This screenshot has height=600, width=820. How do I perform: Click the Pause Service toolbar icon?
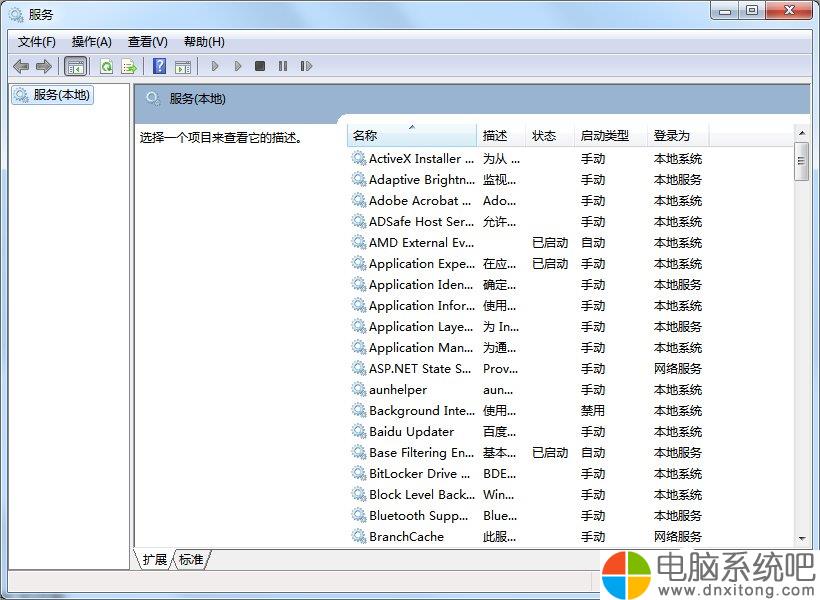click(x=283, y=66)
